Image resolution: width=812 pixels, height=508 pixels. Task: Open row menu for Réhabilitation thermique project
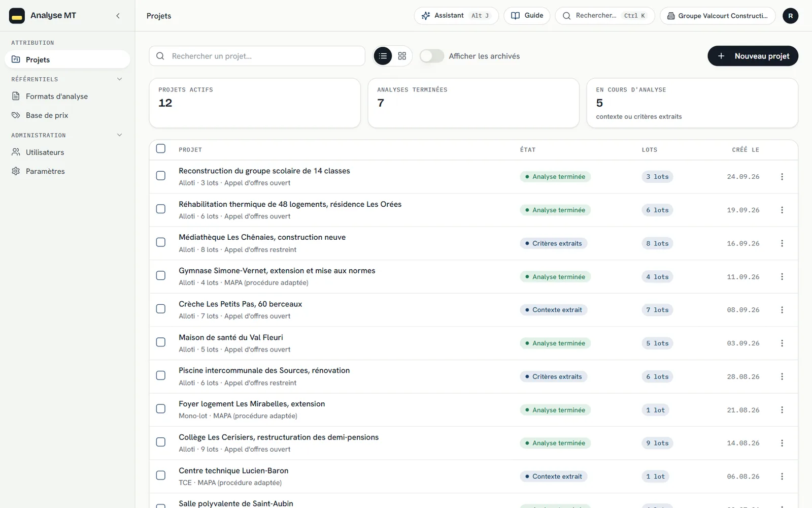point(782,210)
